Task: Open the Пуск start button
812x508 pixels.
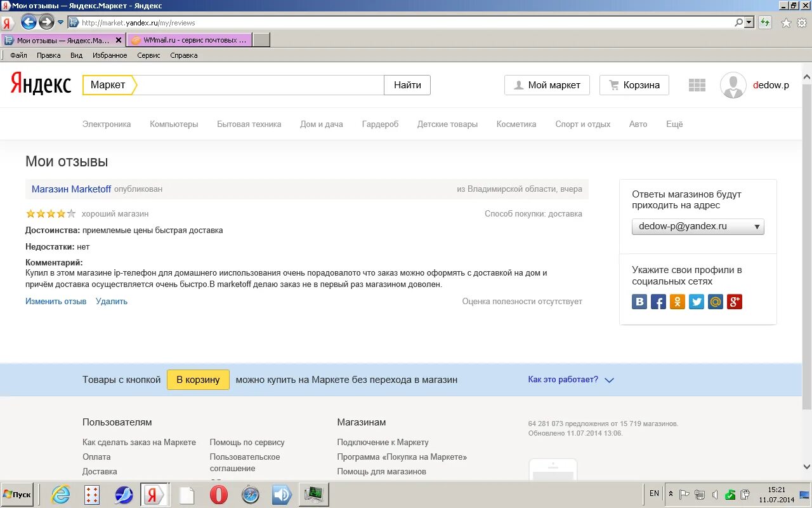Action: (17, 495)
